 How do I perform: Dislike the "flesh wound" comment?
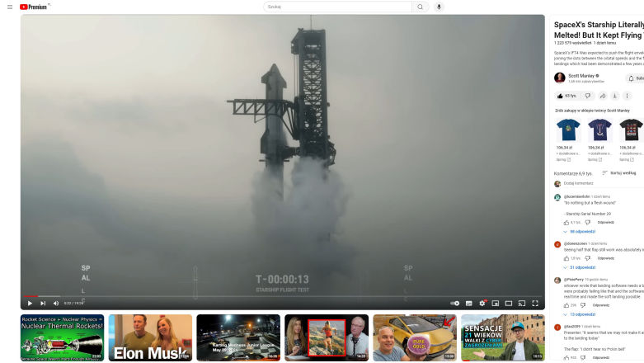pyautogui.click(x=588, y=223)
